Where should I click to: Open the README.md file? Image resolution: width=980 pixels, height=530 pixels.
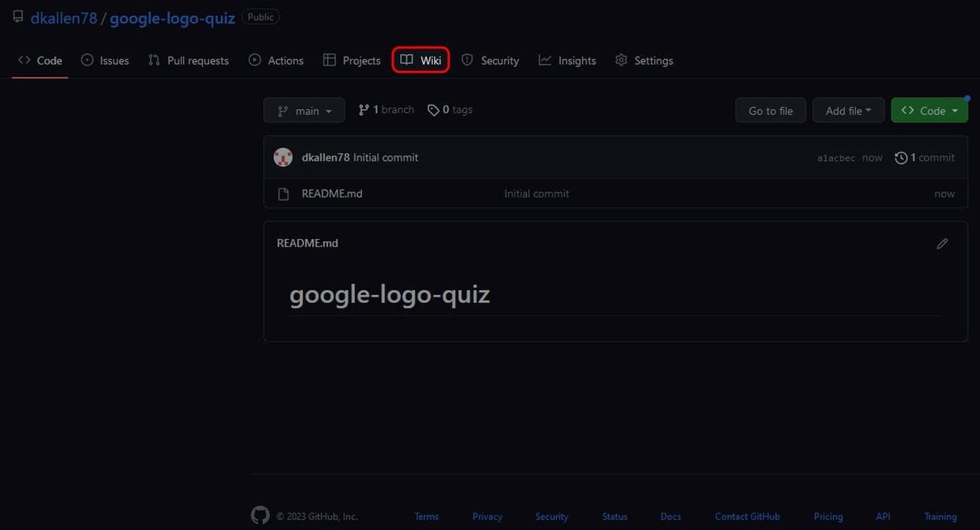(x=331, y=193)
